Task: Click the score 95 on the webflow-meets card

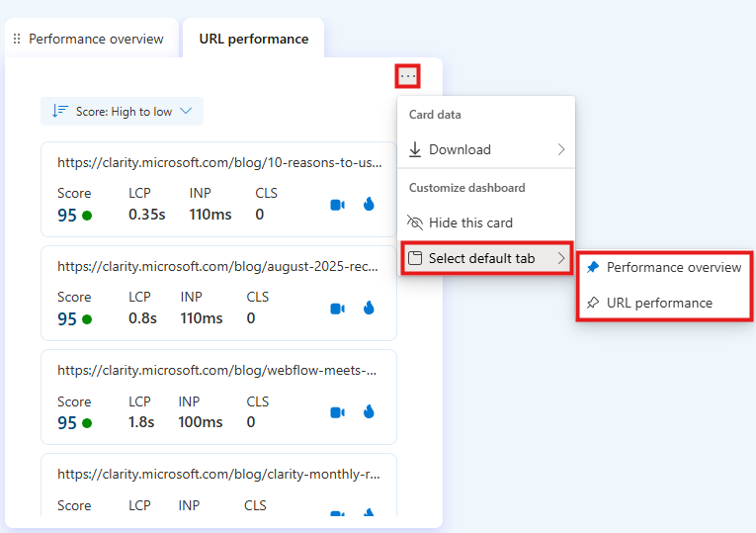Action: 67,423
